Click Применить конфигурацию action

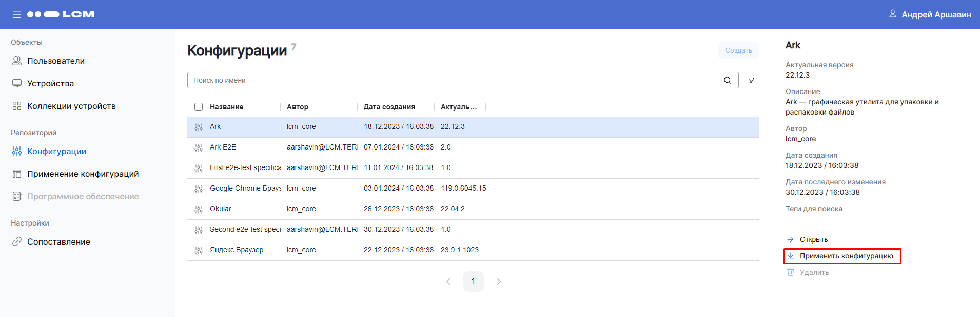846,256
